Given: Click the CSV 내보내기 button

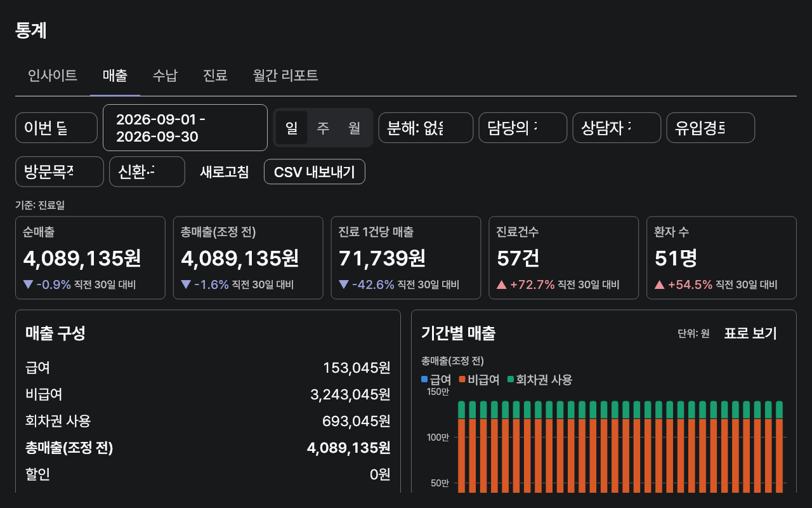Looking at the screenshot, I should click(315, 171).
